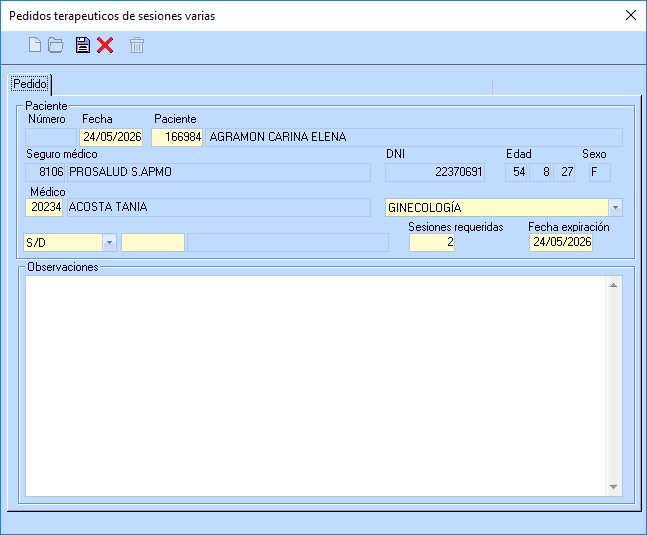
Task: Close the Pedidos terapeuticos window
Action: pyautogui.click(x=630, y=15)
